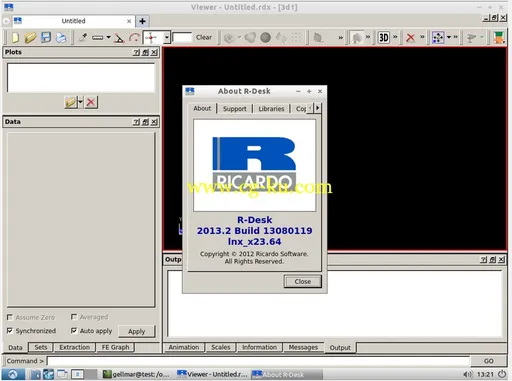Click the folder open icon in Plots panel
512x381 pixels.
[x=70, y=102]
